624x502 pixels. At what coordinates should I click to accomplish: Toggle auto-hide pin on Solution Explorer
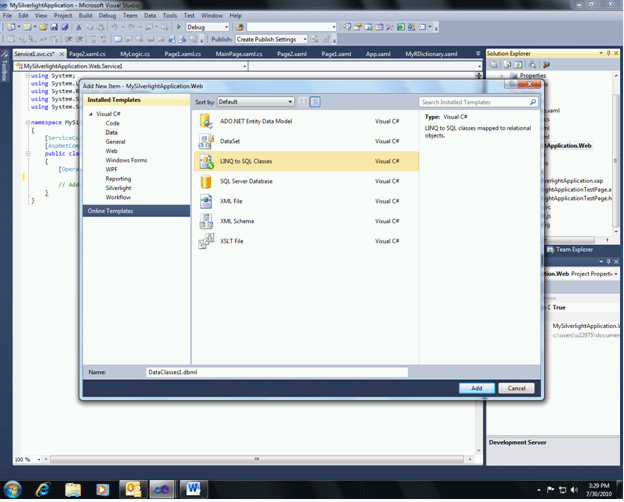608,53
